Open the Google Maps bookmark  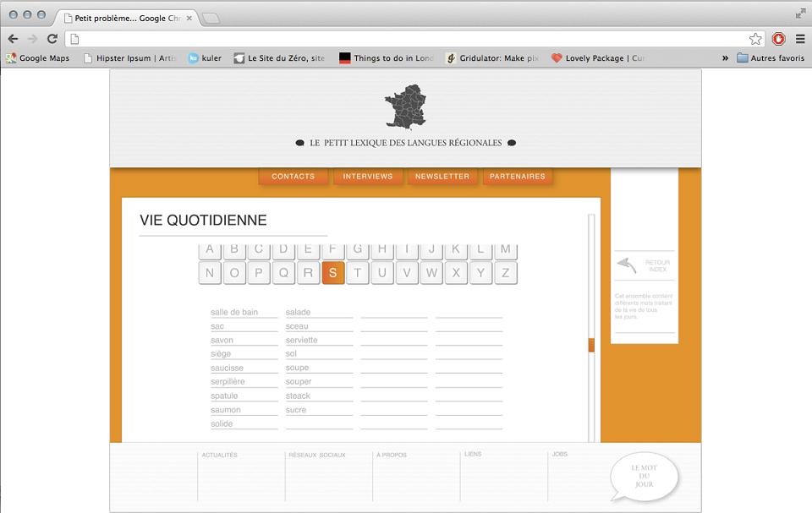(x=38, y=58)
